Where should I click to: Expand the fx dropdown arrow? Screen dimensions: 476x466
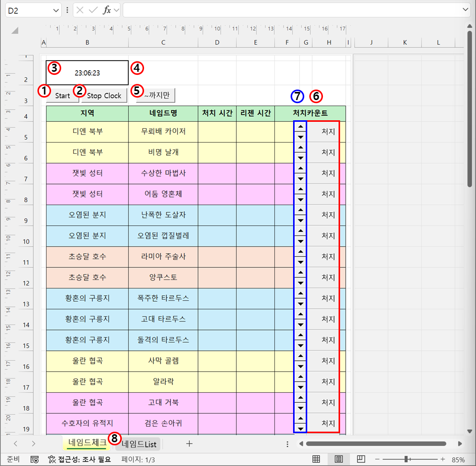pyautogui.click(x=116, y=10)
